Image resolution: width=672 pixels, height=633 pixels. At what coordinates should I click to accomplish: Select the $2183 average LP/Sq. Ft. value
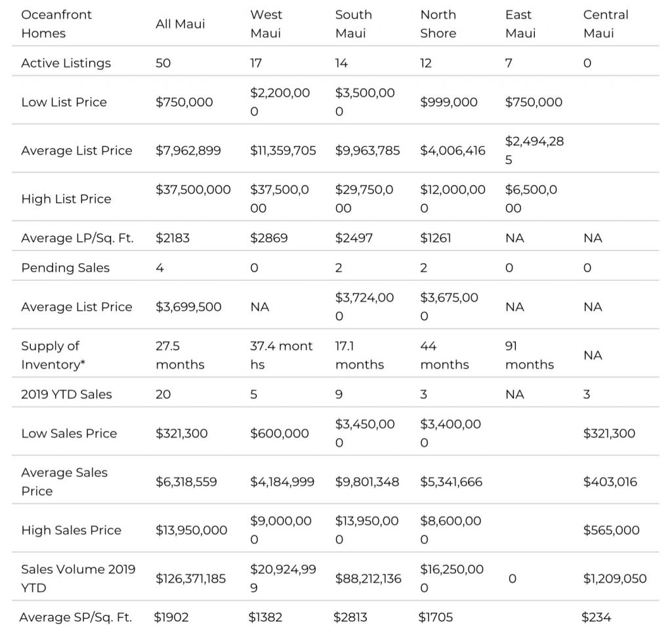pos(173,238)
